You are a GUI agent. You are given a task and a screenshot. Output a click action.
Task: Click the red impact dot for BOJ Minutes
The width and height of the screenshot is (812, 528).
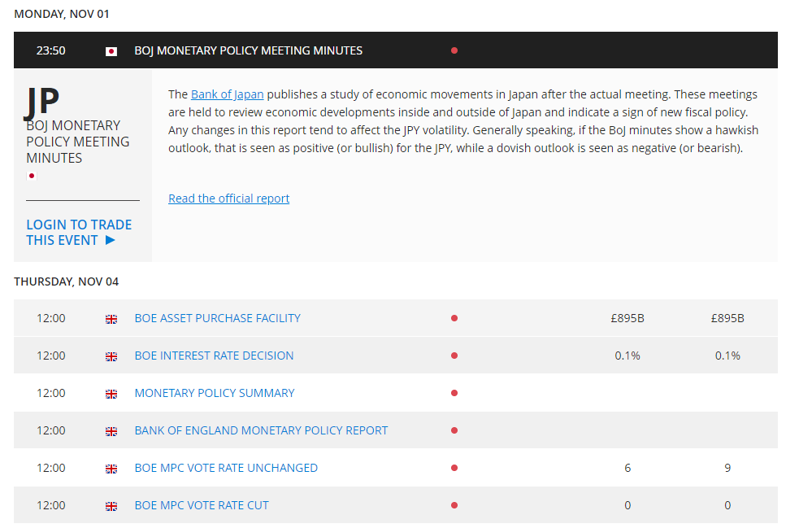(x=454, y=50)
